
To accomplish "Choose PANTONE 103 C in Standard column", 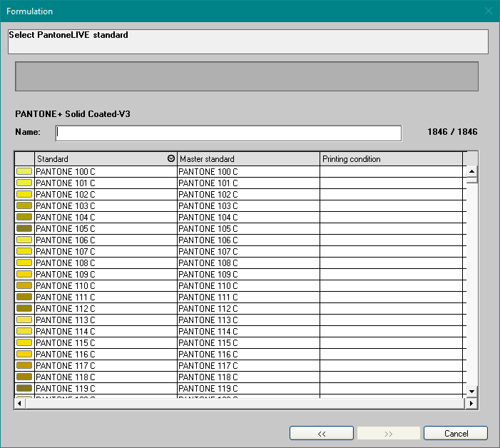I will pyautogui.click(x=106, y=206).
